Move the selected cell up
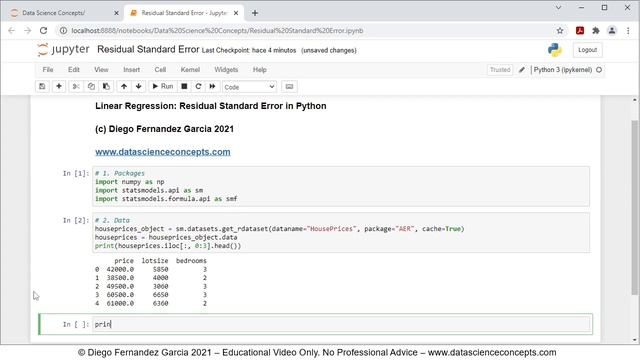This screenshot has width=640, height=360. (x=124, y=87)
